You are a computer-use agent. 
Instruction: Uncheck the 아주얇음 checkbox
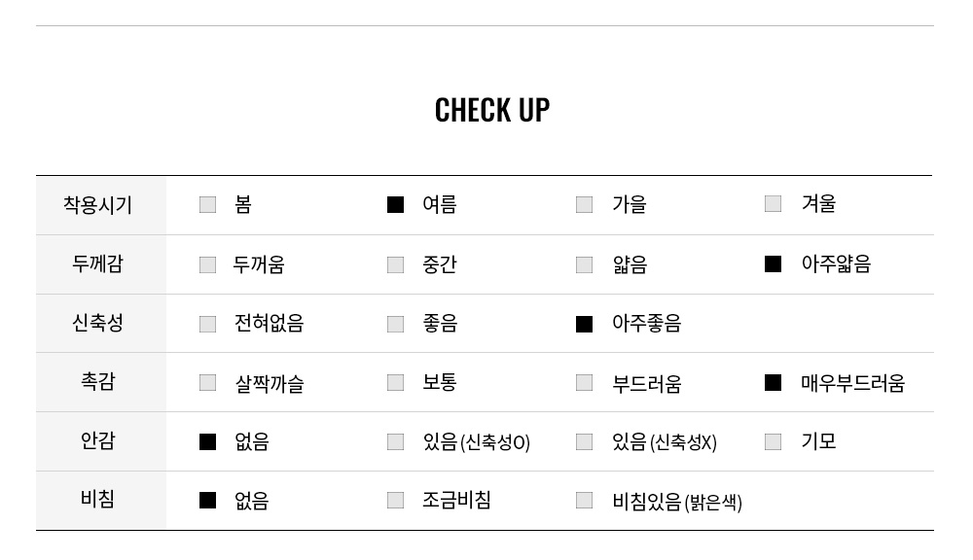coord(773,263)
